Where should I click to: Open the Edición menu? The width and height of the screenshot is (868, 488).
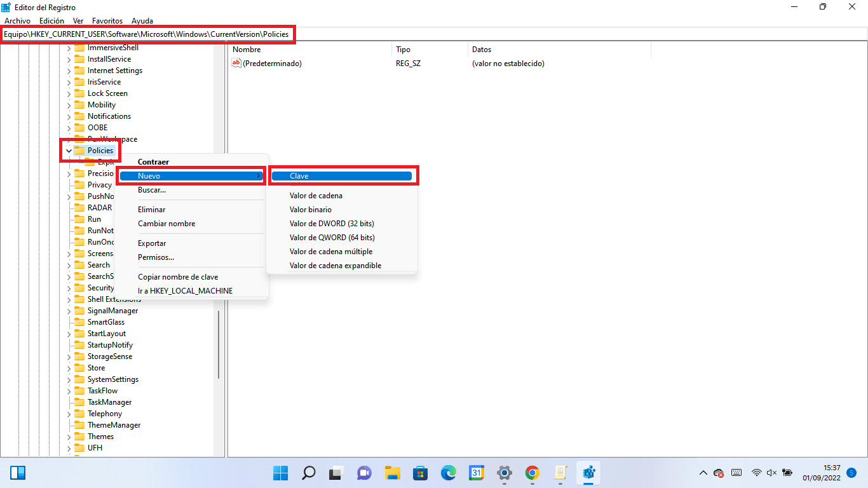click(x=51, y=21)
